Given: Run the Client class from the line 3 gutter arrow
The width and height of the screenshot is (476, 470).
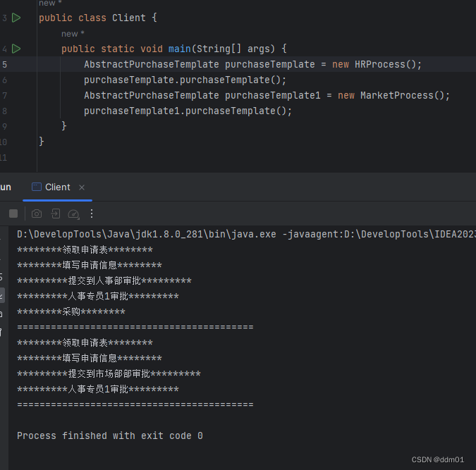Looking at the screenshot, I should click(16, 18).
